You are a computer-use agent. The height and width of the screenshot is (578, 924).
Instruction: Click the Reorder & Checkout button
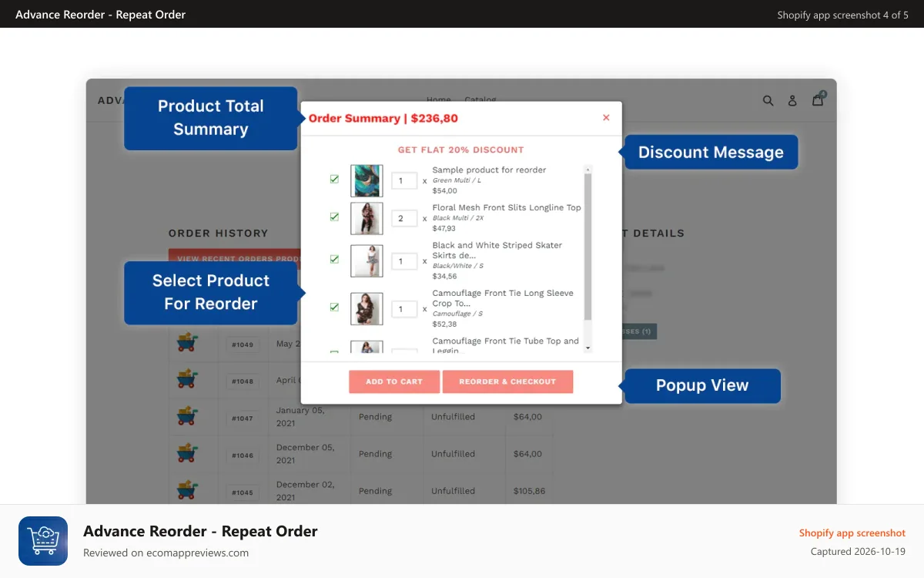click(x=507, y=381)
